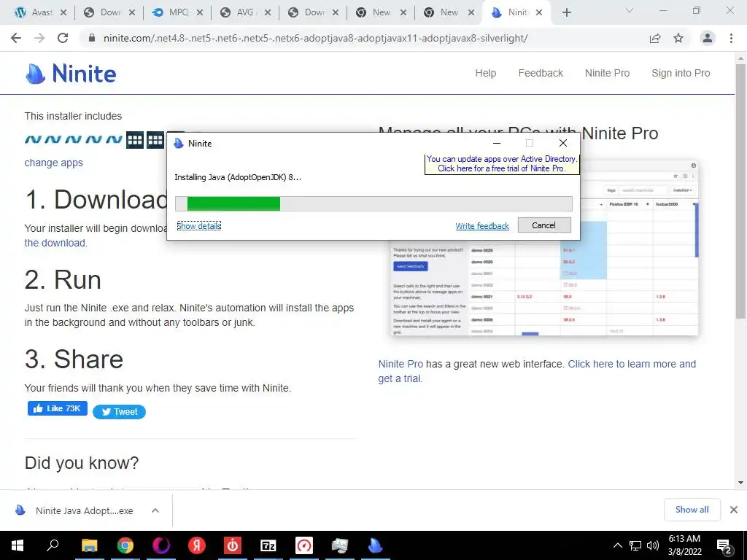Open the notification center icon
This screenshot has height=560, width=747.
[x=724, y=545]
